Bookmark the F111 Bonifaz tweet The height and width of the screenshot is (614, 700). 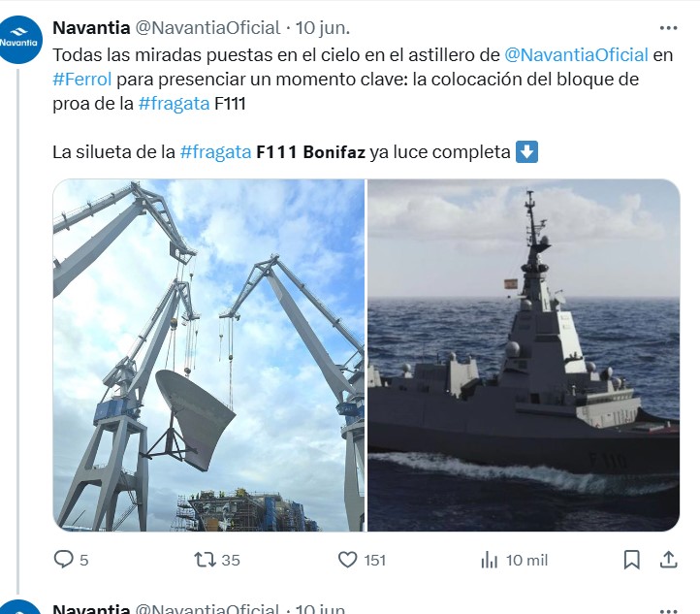pyautogui.click(x=631, y=560)
